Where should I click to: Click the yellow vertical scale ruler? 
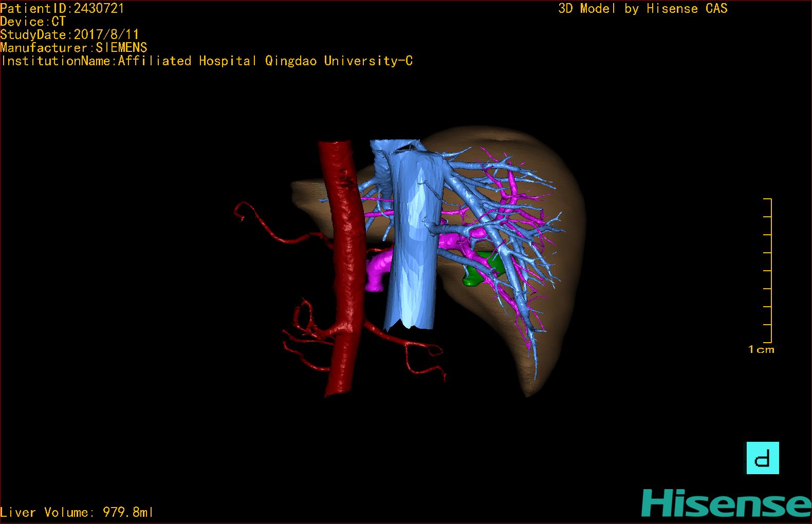coord(768,270)
